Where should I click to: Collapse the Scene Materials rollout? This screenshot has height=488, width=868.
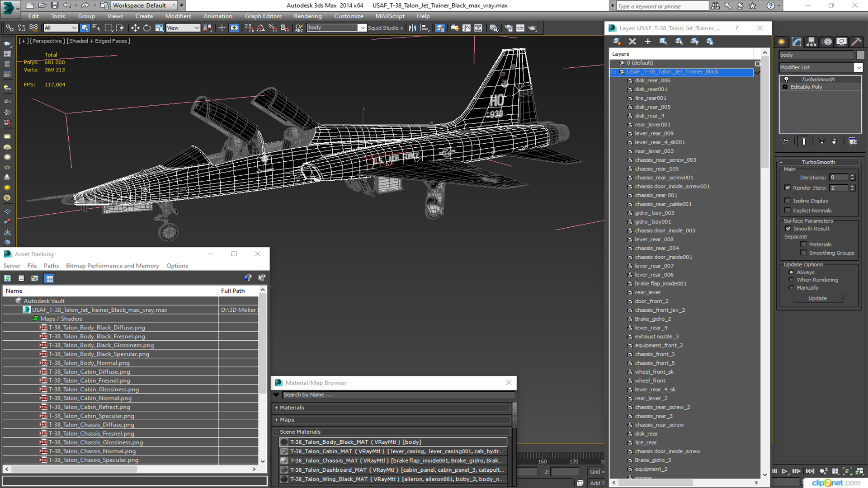pyautogui.click(x=276, y=432)
